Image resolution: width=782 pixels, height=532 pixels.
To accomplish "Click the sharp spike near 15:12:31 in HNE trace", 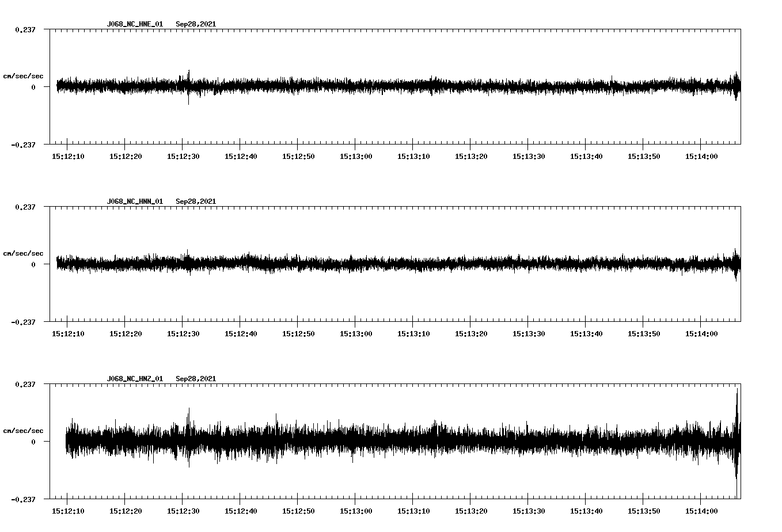I will [188, 87].
